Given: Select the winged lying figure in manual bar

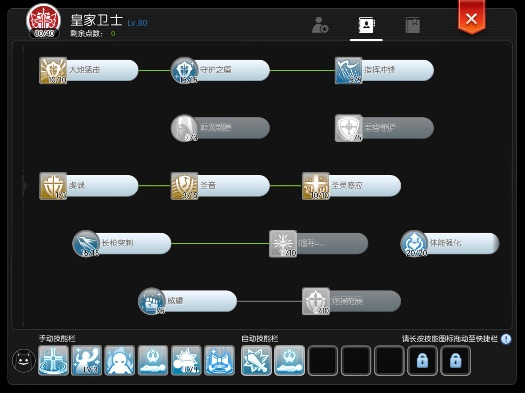Looking at the screenshot, I should point(153,361).
